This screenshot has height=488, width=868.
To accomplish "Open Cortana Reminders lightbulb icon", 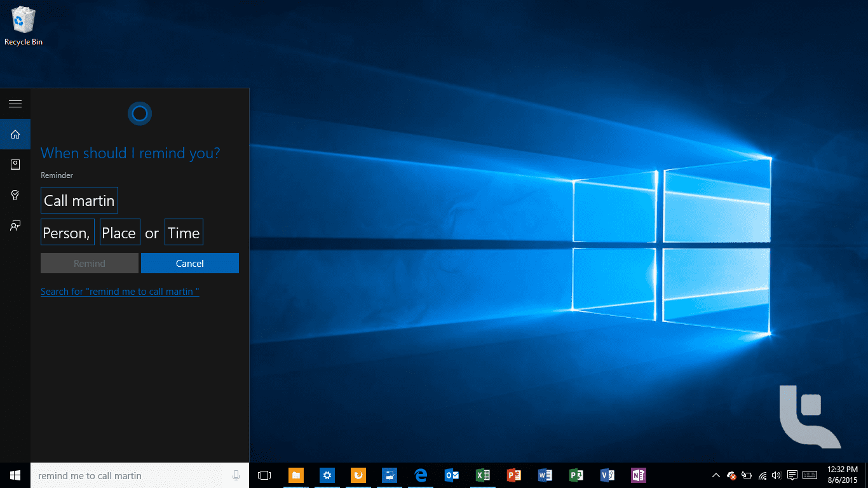I will (x=15, y=195).
